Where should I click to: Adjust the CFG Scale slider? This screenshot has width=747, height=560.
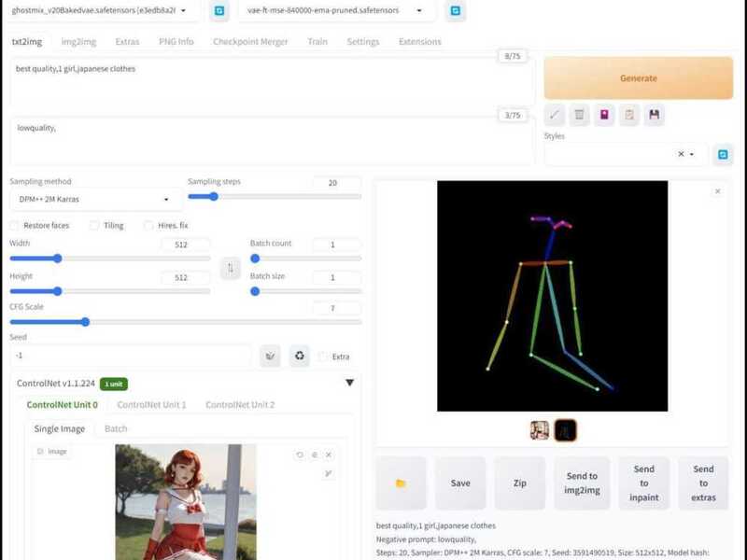point(85,322)
